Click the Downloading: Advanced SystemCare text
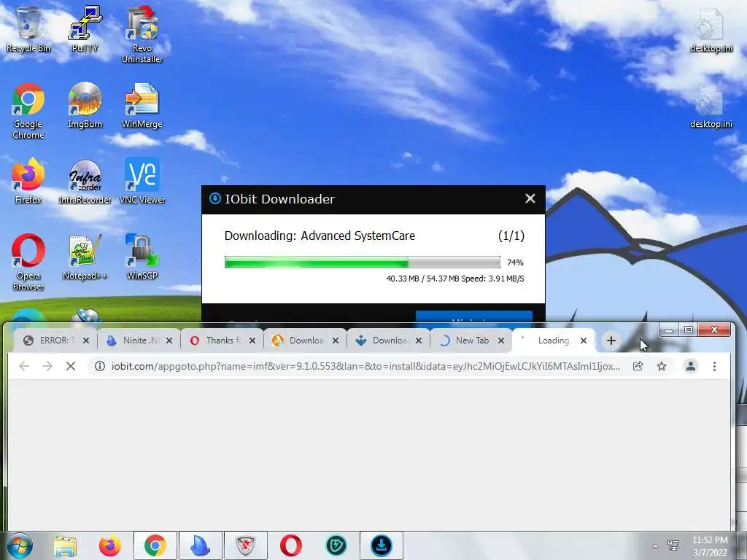This screenshot has width=747, height=560. tap(320, 236)
